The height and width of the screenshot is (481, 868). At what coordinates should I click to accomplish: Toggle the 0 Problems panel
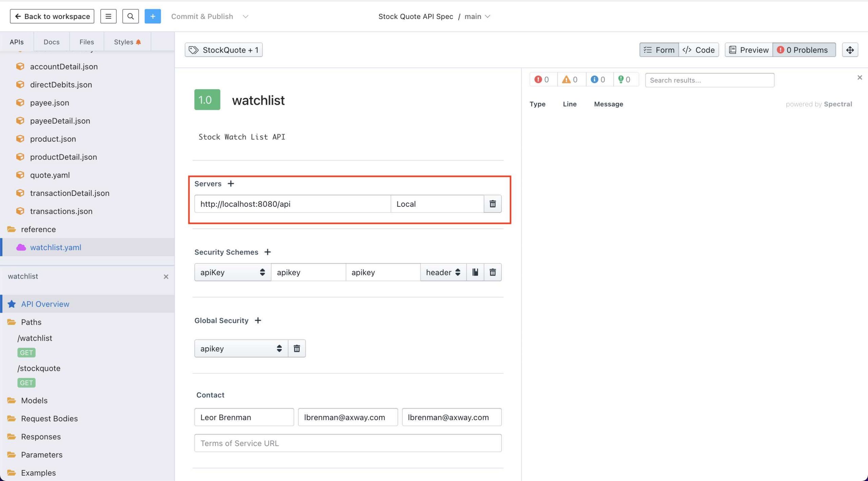804,50
